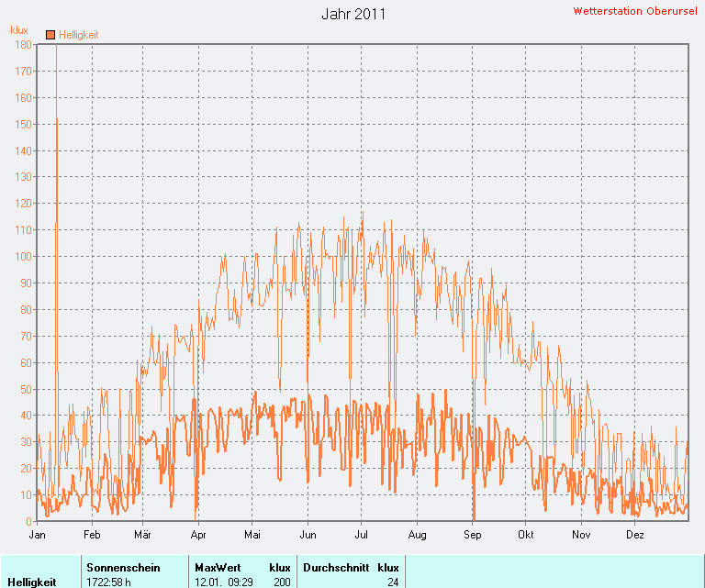This screenshot has width=705, height=588.
Task: Click the 120 y-axis value
Action: [x=23, y=204]
